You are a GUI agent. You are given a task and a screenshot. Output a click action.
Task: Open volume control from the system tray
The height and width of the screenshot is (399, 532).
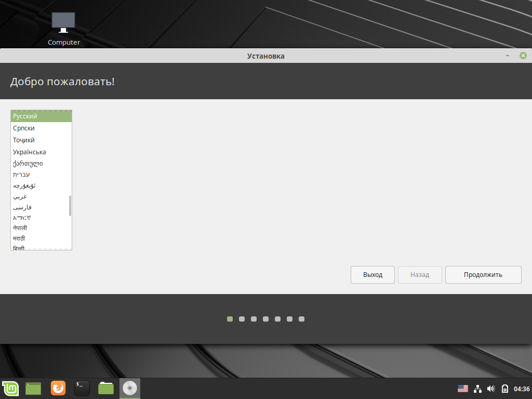pyautogui.click(x=490, y=388)
